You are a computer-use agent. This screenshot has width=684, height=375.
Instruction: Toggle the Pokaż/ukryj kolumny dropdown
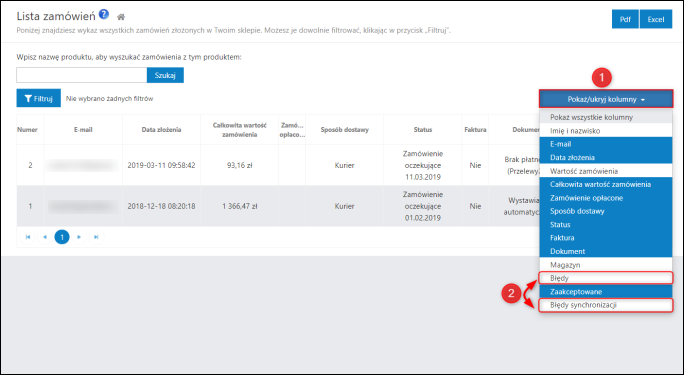coord(606,99)
